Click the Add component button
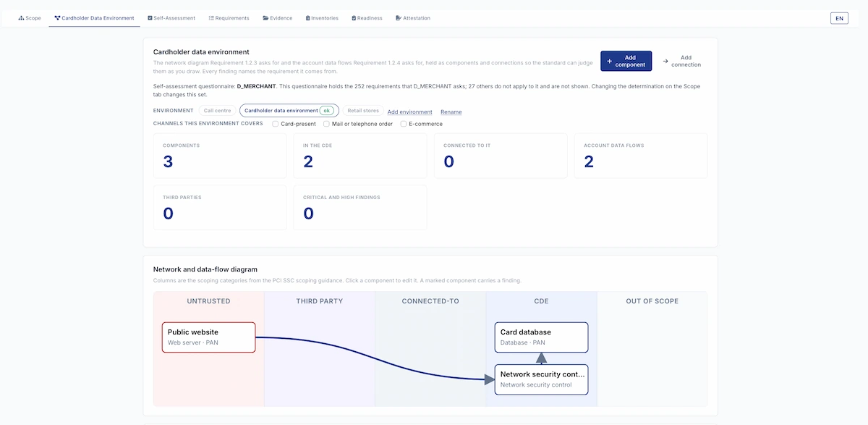 point(626,61)
